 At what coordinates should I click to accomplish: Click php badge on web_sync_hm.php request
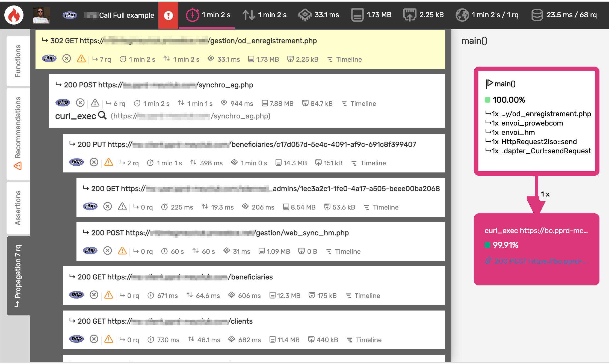[90, 250]
